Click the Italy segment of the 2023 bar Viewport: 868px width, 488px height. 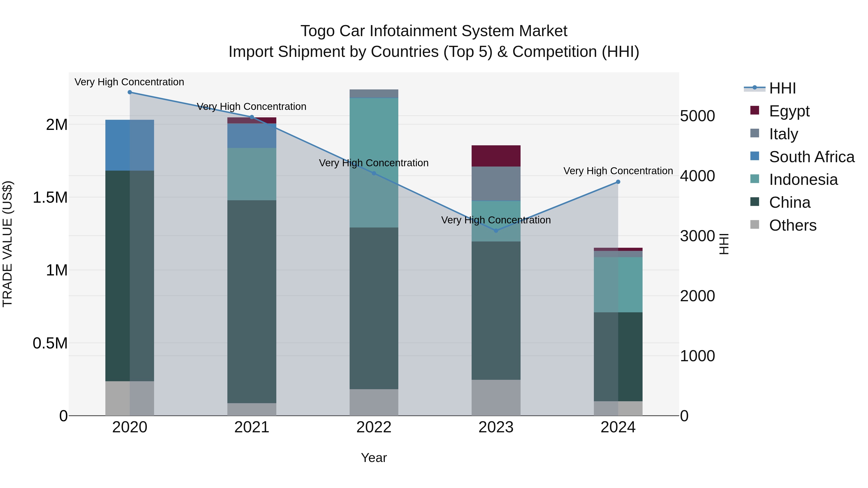pos(496,184)
